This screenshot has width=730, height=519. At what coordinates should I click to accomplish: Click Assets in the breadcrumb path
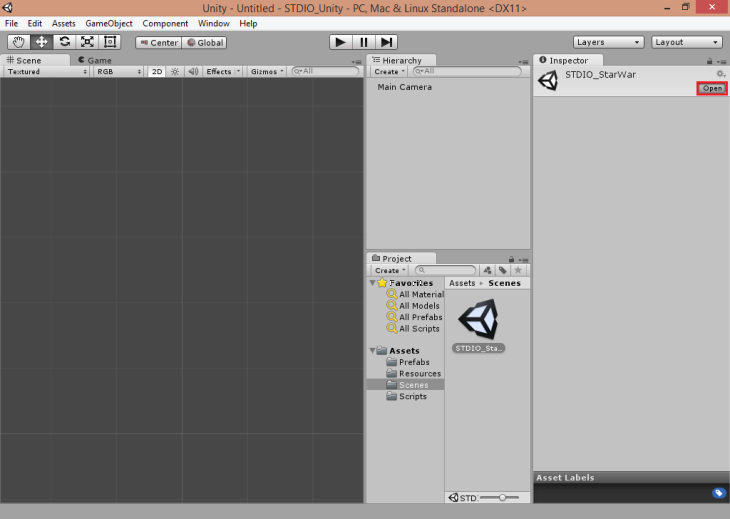coord(462,283)
